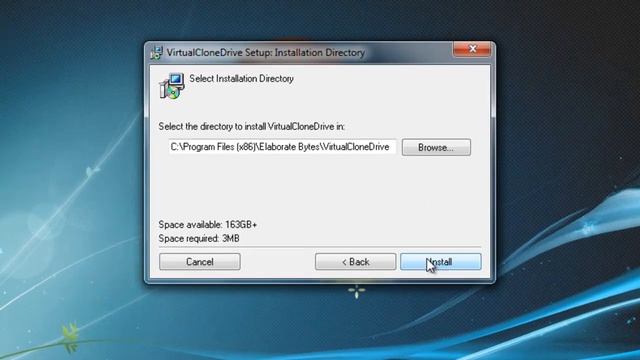Cancel the VirtualCloneDrive setup
Viewport: 640px width, 360px height.
pos(200,262)
